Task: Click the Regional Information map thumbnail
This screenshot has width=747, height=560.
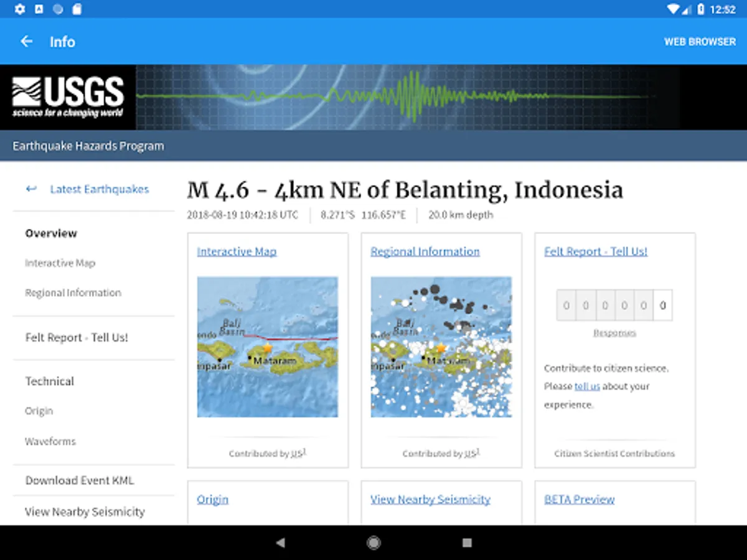Action: point(441,347)
